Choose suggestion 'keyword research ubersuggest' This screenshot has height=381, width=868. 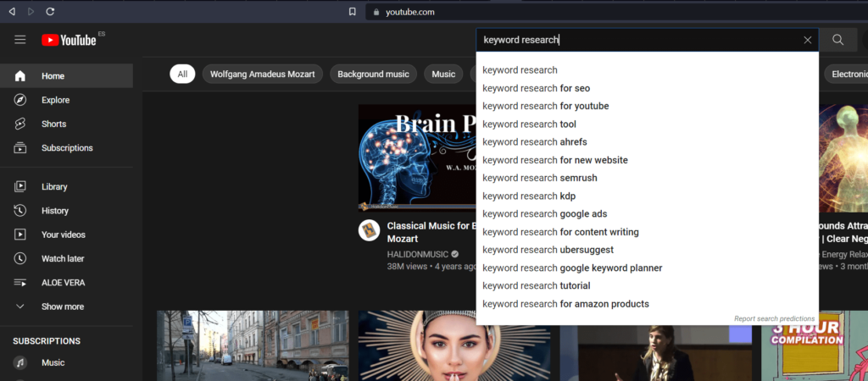point(647,250)
